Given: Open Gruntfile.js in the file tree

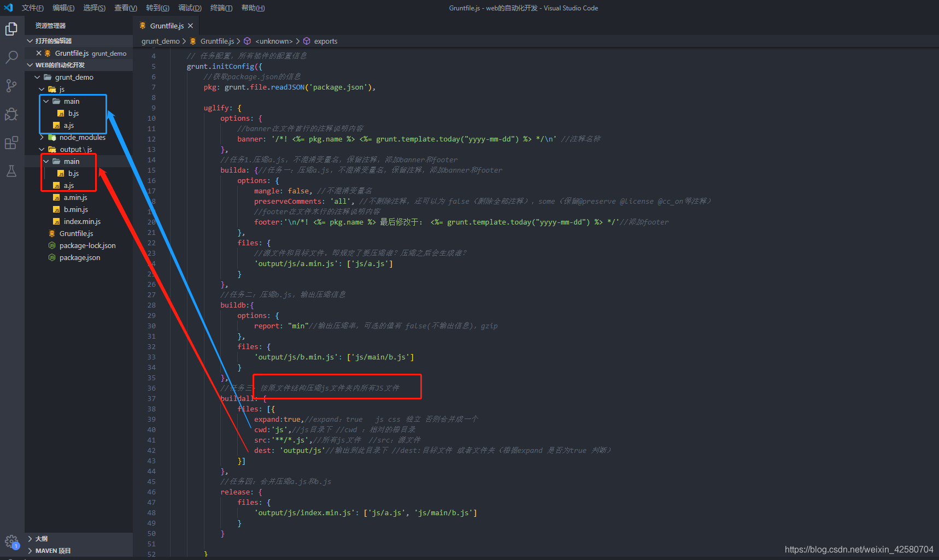Looking at the screenshot, I should (x=76, y=233).
